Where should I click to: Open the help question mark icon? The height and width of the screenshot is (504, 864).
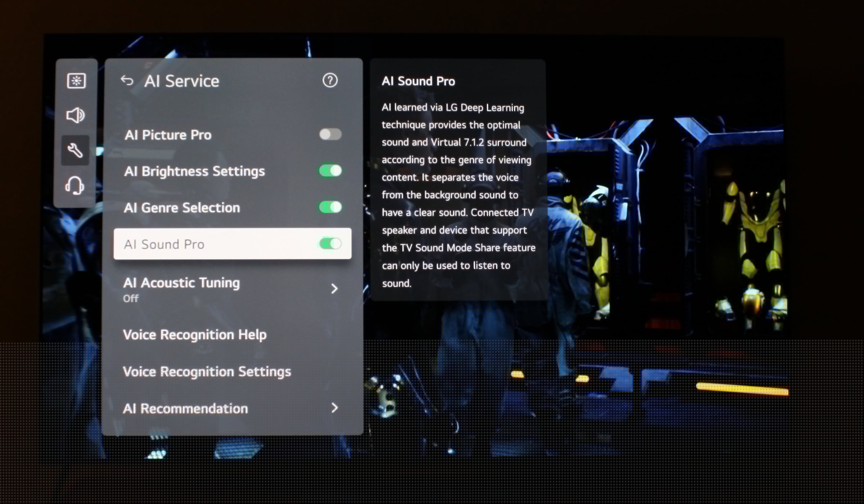point(330,80)
